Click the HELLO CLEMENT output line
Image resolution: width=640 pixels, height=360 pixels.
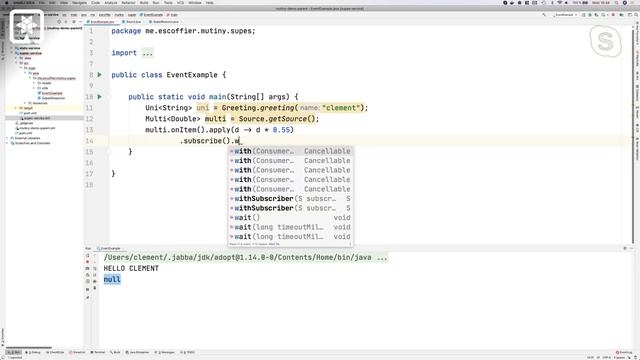tap(131, 269)
